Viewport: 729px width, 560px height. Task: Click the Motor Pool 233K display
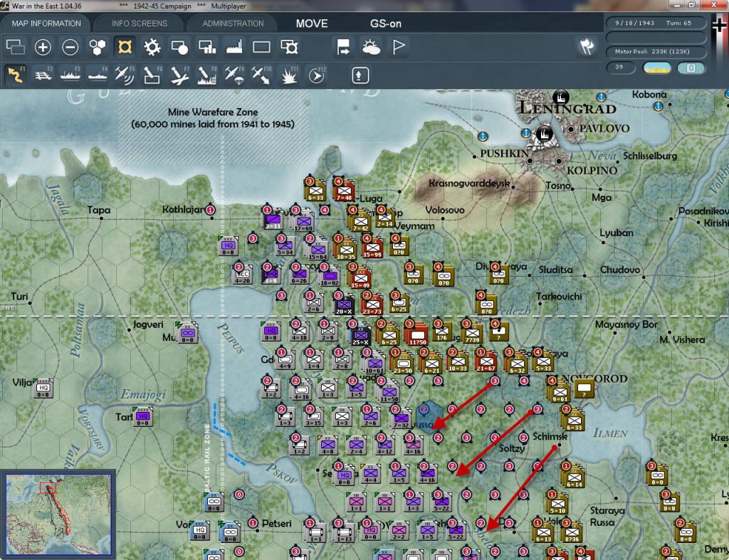click(656, 51)
